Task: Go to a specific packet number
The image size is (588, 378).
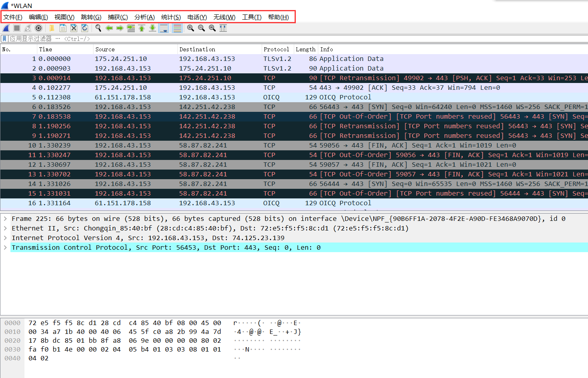Action: tap(131, 28)
